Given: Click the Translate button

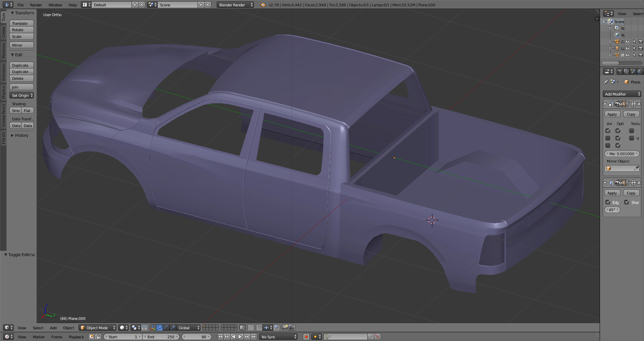Looking at the screenshot, I should pos(21,23).
